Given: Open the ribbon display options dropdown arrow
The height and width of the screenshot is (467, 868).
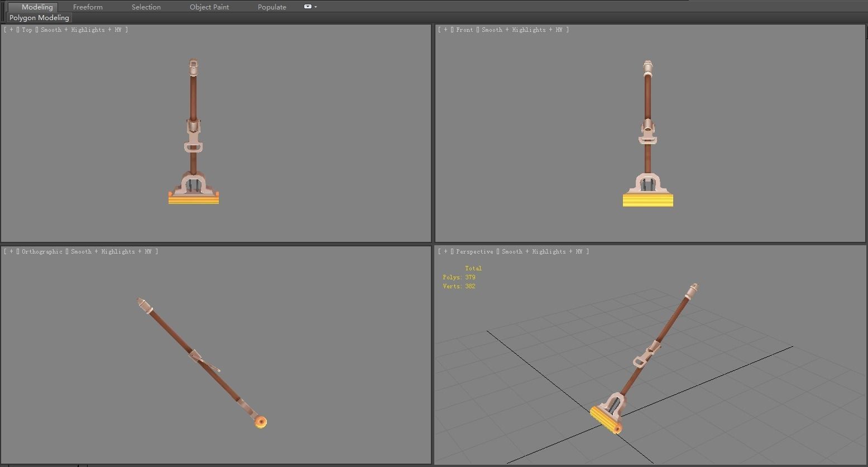Looking at the screenshot, I should point(316,7).
